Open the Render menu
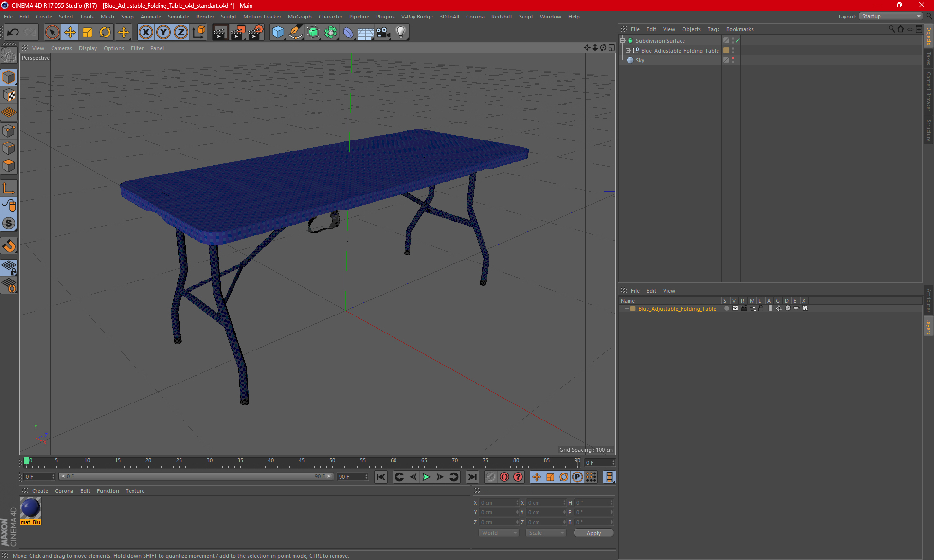Viewport: 934px width, 560px height. tap(205, 17)
